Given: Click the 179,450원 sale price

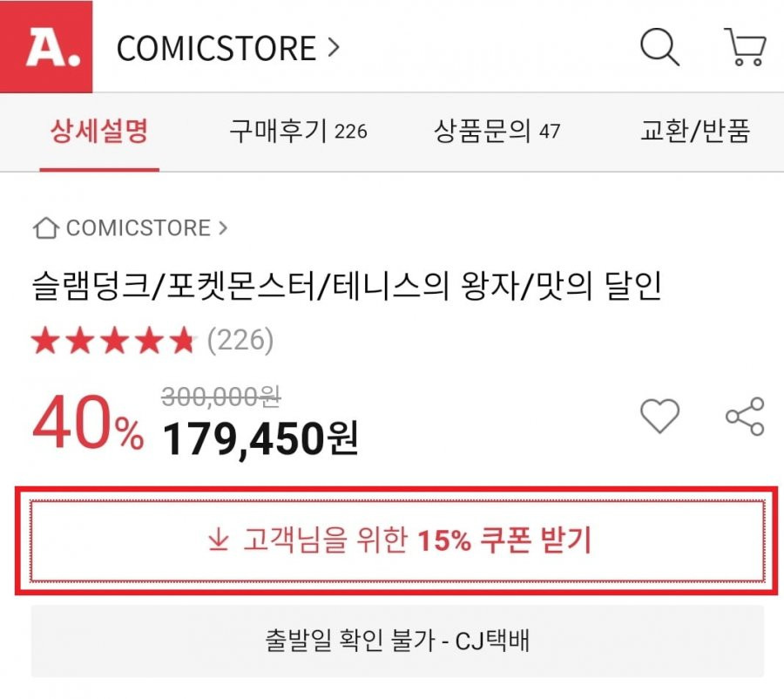Looking at the screenshot, I should (260, 438).
